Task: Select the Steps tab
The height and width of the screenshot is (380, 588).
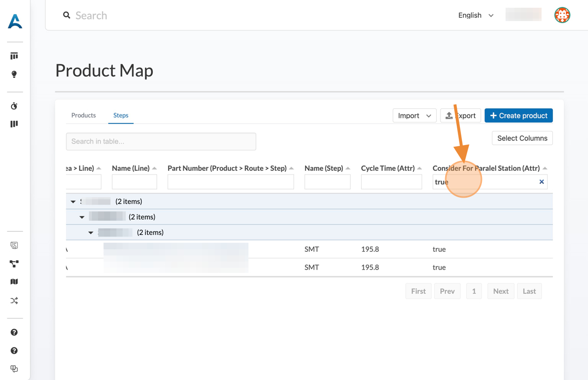Action: 121,115
